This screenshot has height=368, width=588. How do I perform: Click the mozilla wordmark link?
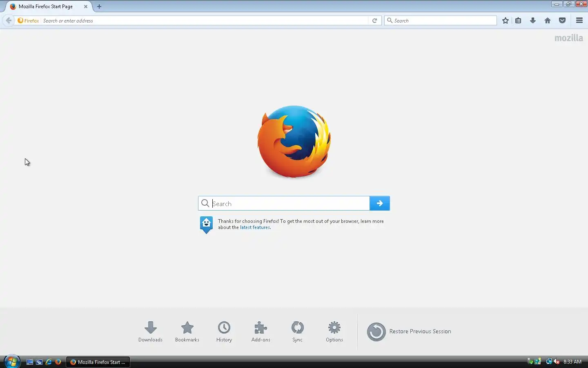569,38
